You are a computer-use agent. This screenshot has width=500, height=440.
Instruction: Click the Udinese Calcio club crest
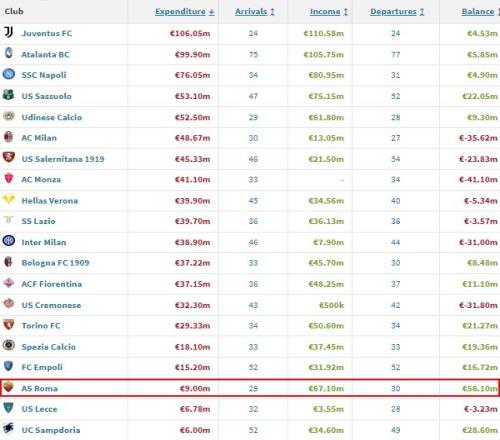[x=9, y=116]
